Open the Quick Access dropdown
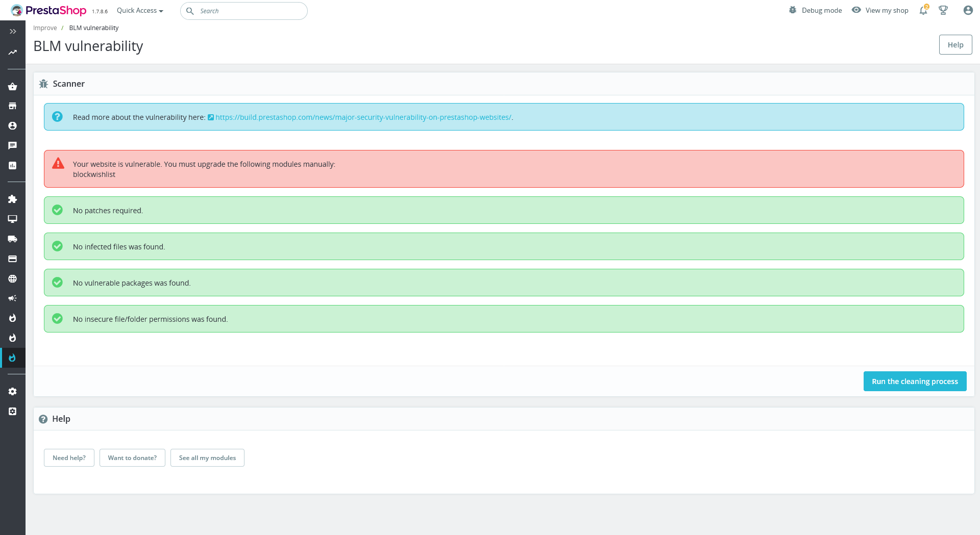 (140, 11)
